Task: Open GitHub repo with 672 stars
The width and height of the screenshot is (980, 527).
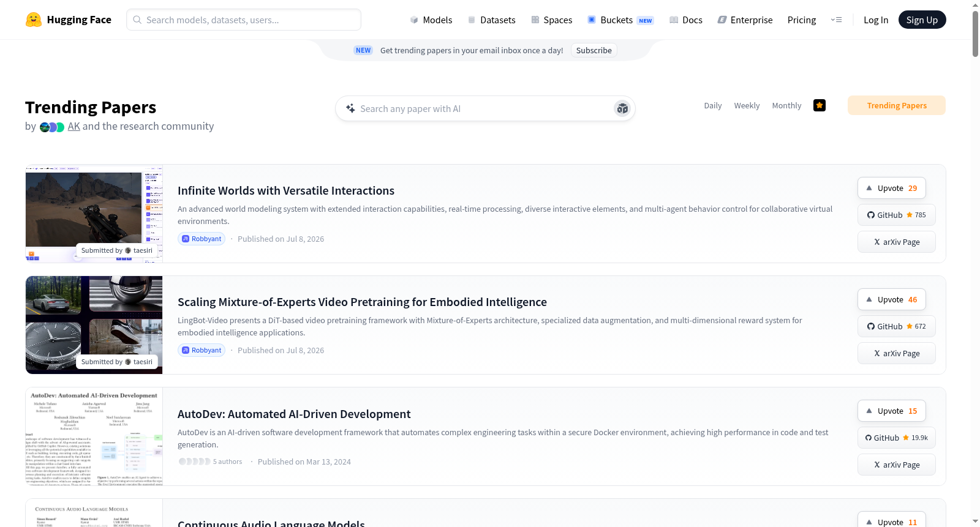Action: point(897,326)
